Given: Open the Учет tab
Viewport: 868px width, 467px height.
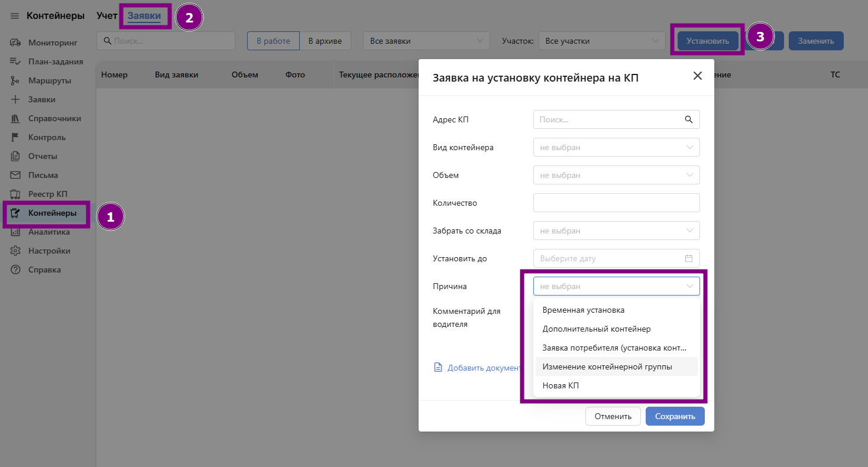Looking at the screenshot, I should [107, 16].
